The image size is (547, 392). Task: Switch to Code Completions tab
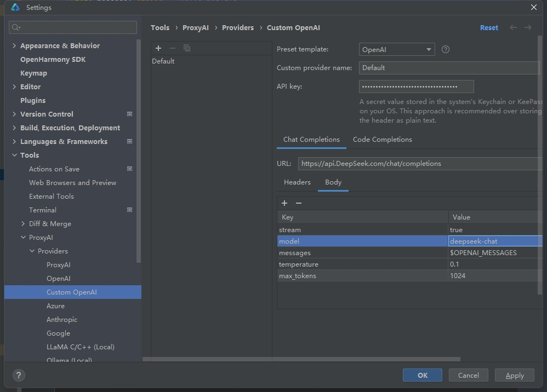382,140
